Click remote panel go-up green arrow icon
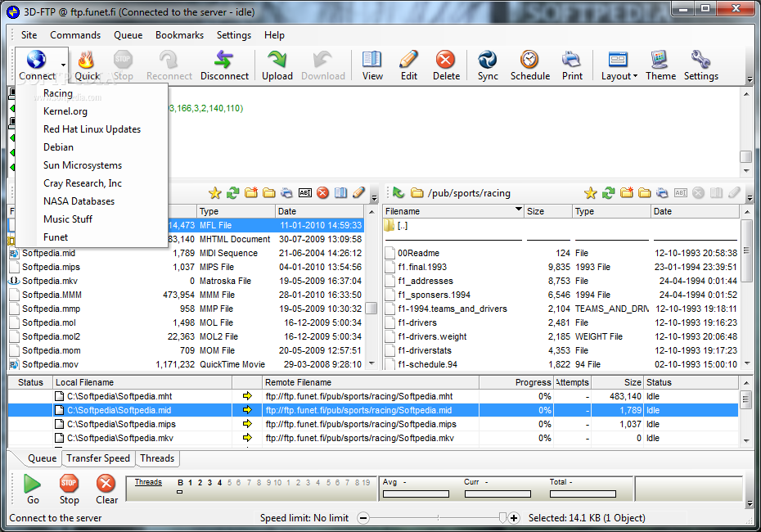Screen dimensions: 761x532 pyautogui.click(x=399, y=193)
